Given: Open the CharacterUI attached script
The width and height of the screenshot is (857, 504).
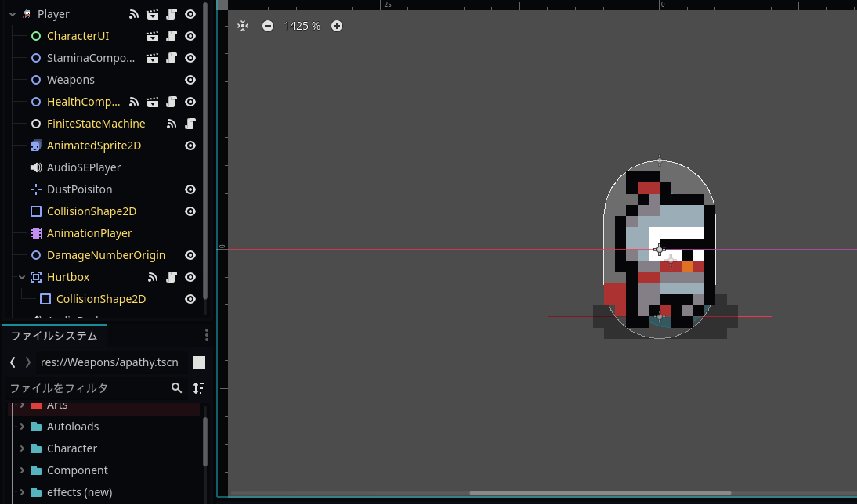Looking at the screenshot, I should pyautogui.click(x=172, y=36).
